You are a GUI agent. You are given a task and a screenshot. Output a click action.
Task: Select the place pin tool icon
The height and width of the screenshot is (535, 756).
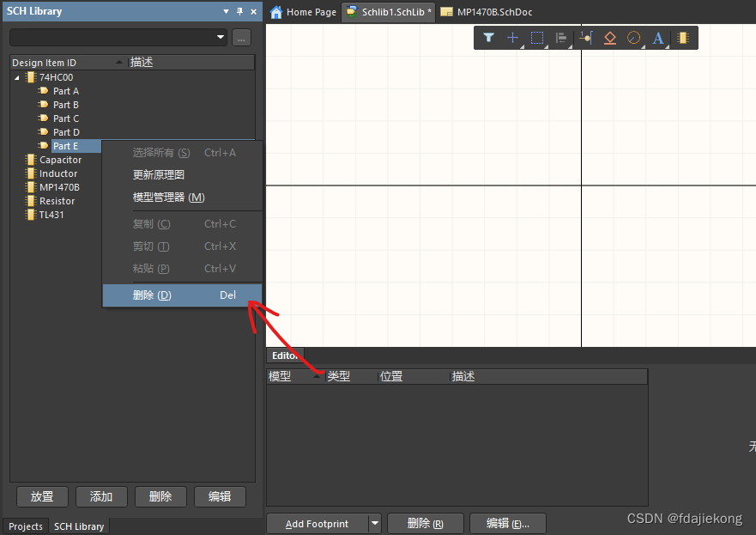586,38
